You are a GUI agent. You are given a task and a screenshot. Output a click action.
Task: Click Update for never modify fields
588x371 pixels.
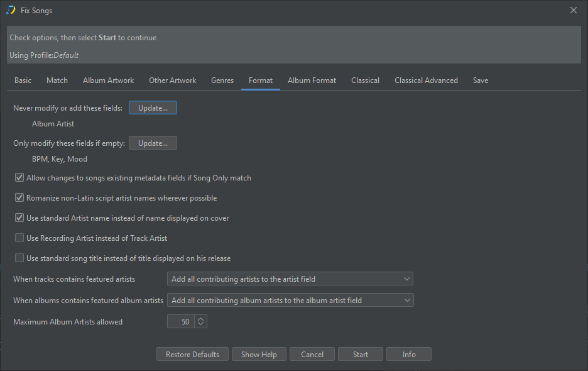[x=153, y=108]
